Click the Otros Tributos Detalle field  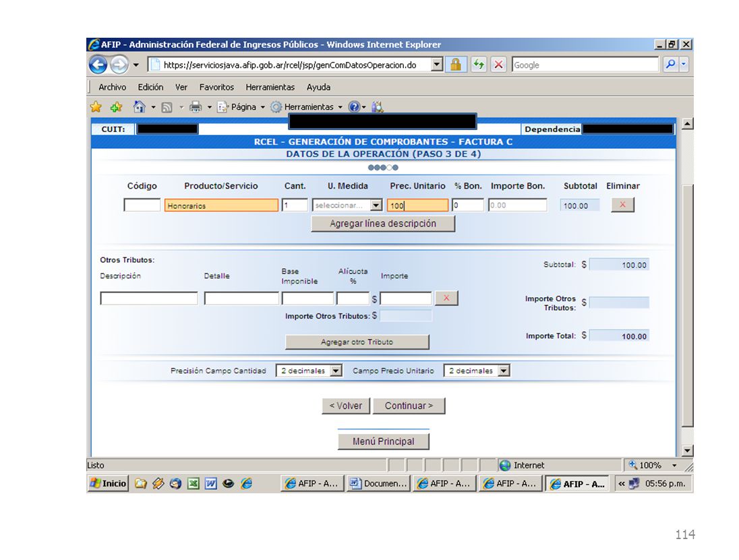pos(241,298)
